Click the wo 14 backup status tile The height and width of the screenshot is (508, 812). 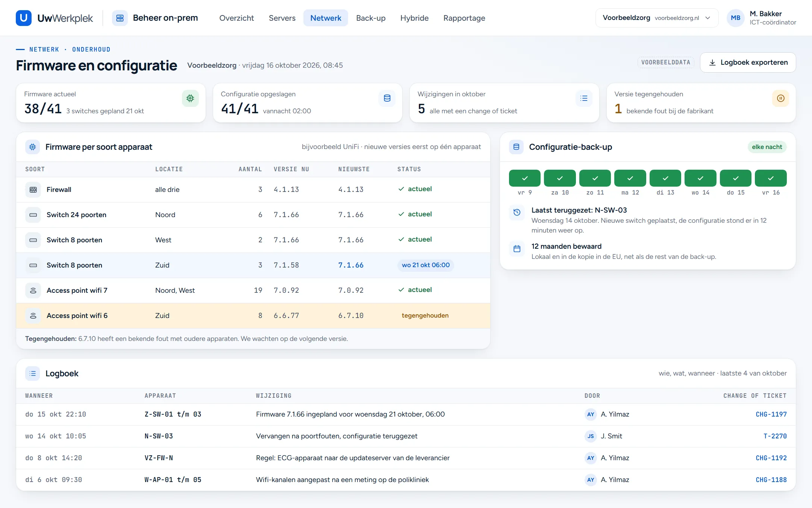click(x=700, y=178)
